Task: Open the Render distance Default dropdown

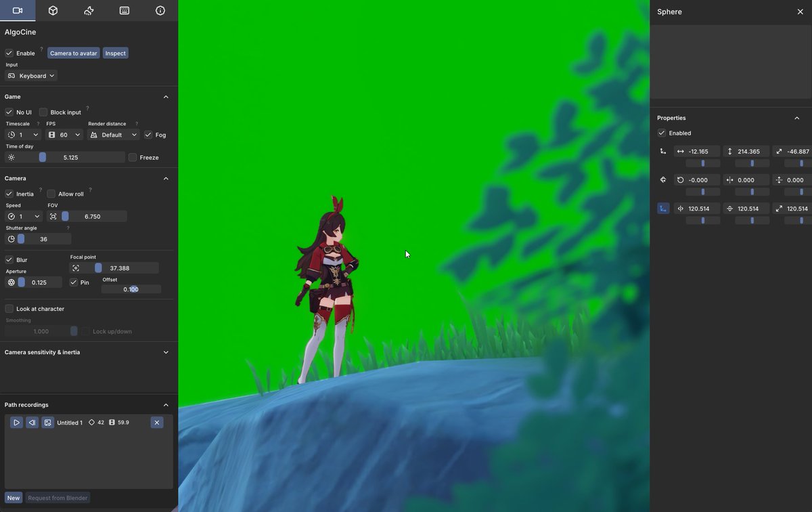Action: 114,135
